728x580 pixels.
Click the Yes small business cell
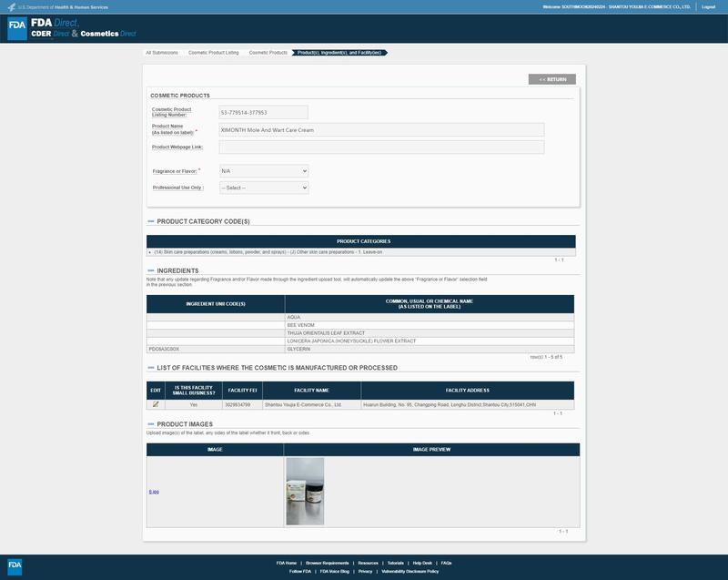click(x=194, y=405)
